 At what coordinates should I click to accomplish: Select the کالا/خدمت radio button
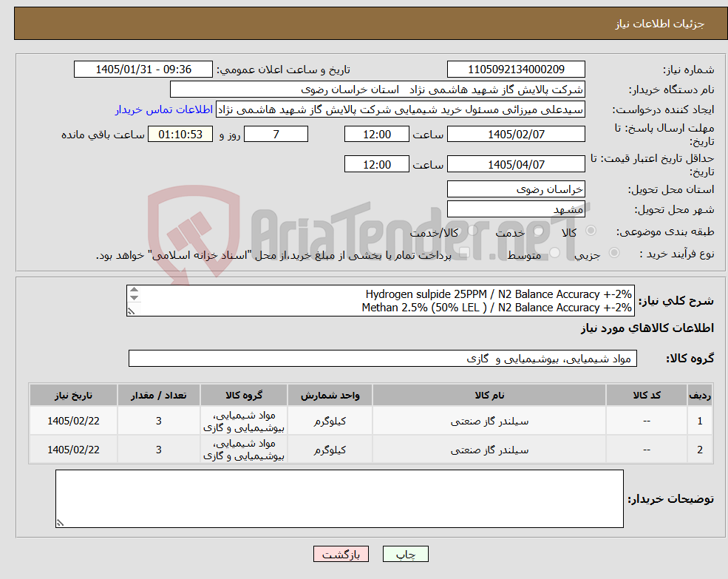point(472,231)
